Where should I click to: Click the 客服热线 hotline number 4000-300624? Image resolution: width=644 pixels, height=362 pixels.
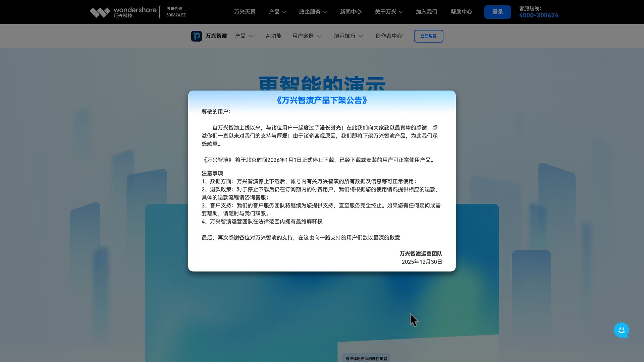pos(538,15)
